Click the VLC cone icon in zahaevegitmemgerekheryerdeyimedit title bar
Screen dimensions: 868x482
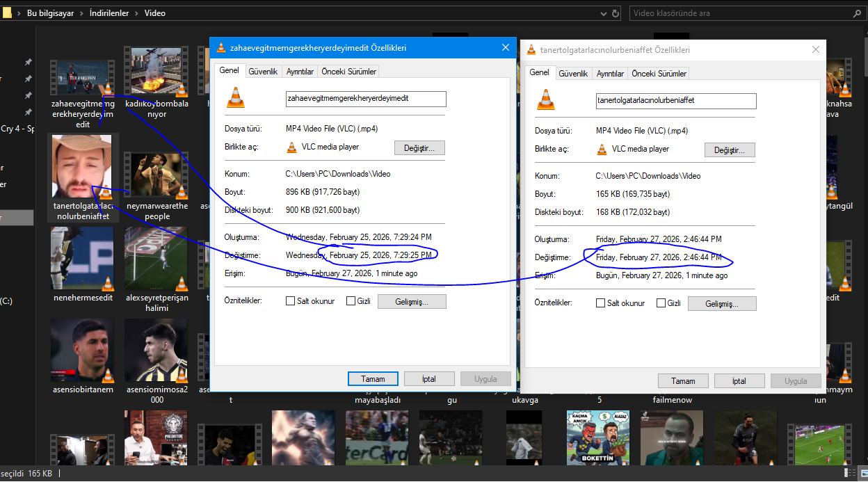click(x=221, y=48)
